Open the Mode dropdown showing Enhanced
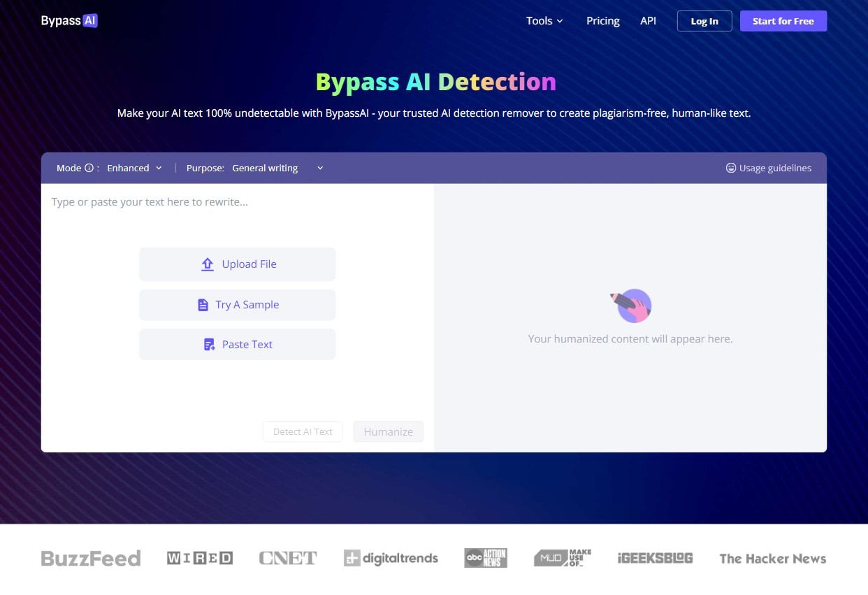This screenshot has height=595, width=868. coord(134,168)
